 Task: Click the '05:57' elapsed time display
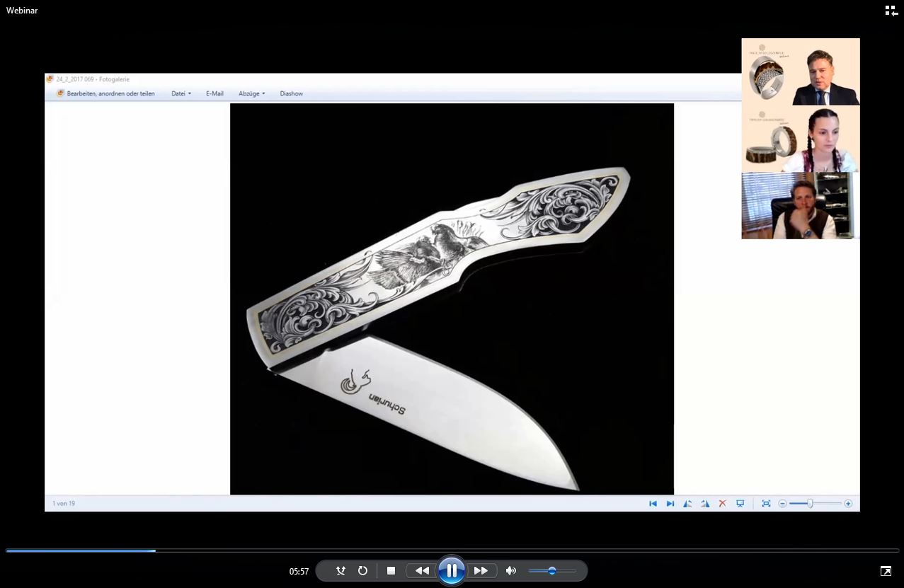click(x=299, y=571)
